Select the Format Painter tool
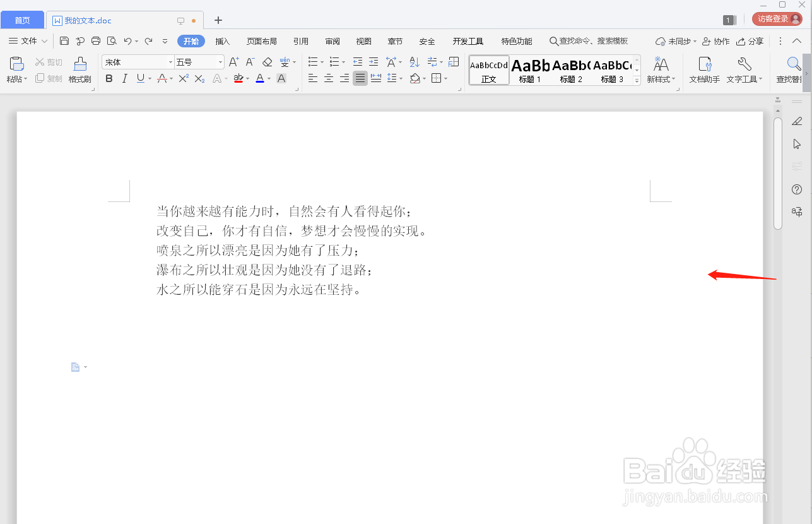This screenshot has width=812, height=524. (x=79, y=69)
